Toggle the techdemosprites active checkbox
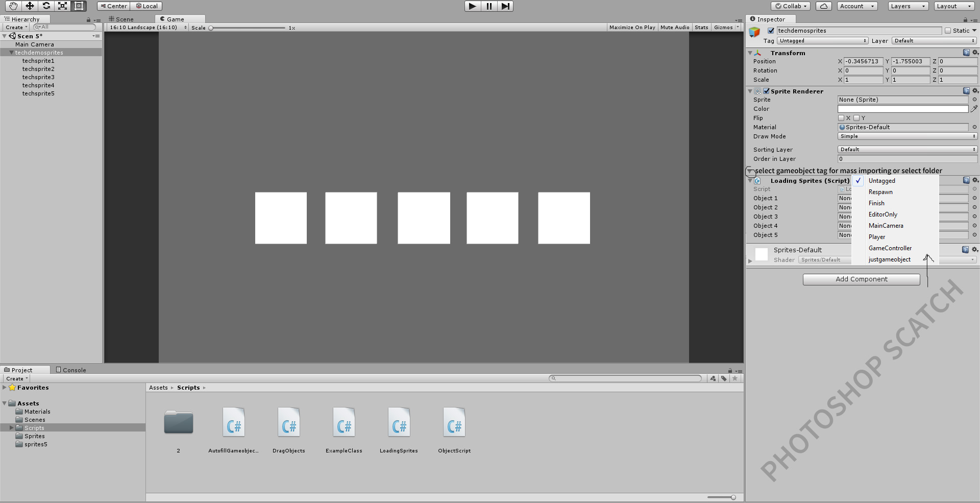The height and width of the screenshot is (503, 980). [771, 31]
